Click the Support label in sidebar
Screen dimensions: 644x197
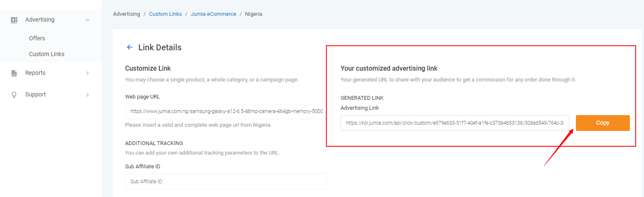[35, 95]
